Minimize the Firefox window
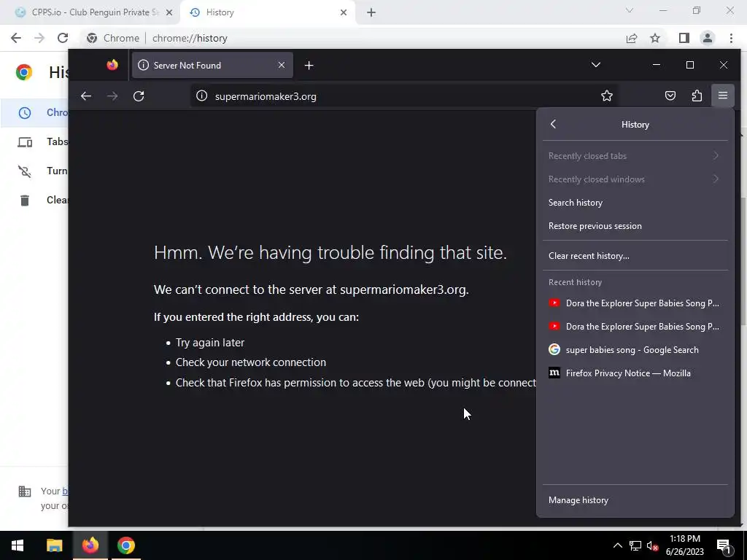 tap(657, 65)
